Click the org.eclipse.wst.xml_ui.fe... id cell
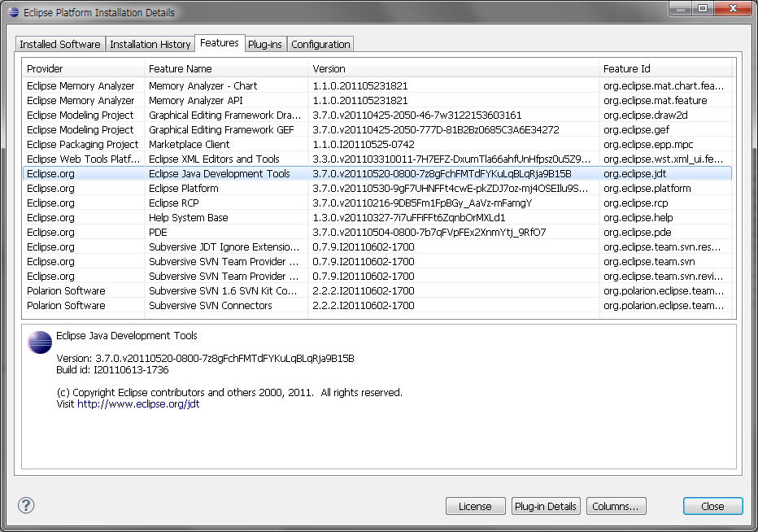 (664, 159)
